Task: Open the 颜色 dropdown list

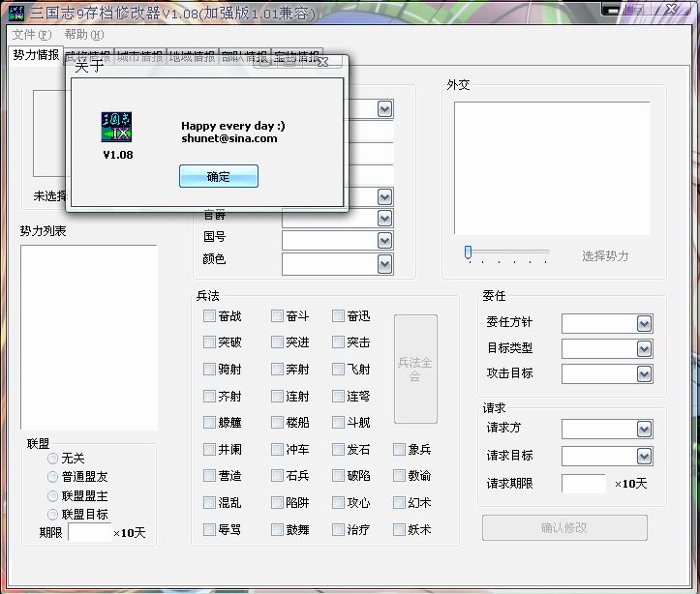Action: tap(384, 263)
